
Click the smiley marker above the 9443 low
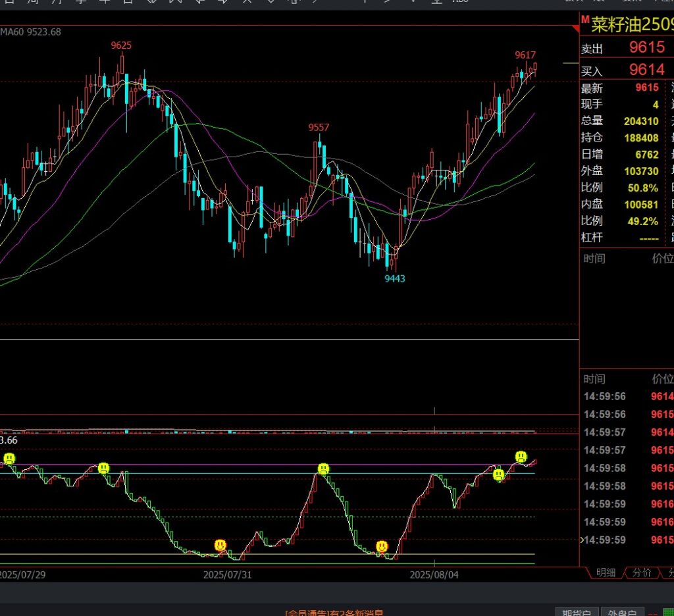pos(381,546)
